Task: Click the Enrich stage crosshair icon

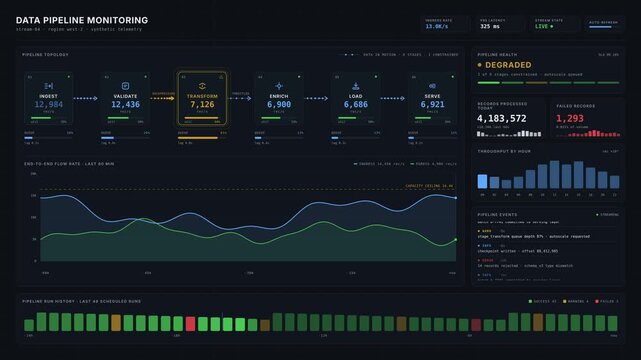Action: (279, 86)
